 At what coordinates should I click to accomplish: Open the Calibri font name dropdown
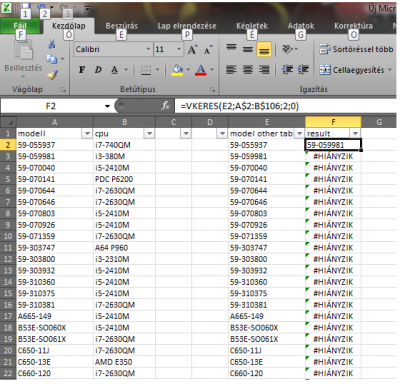148,49
